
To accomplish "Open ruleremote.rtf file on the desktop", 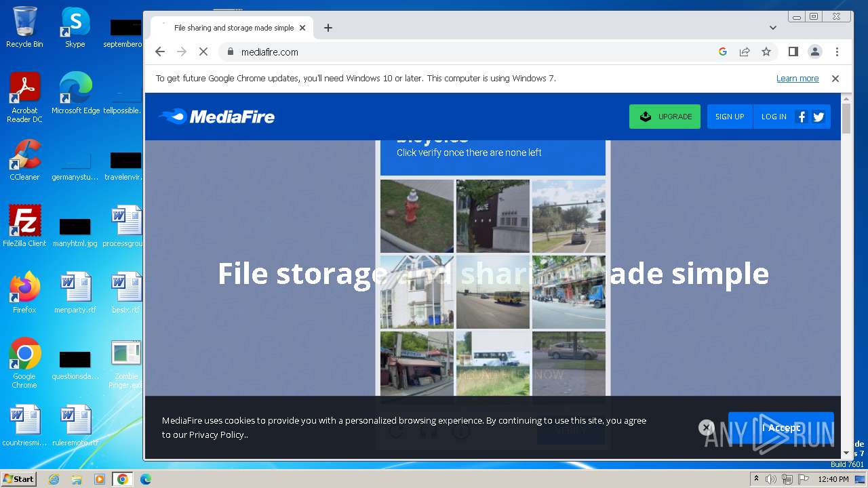I will [x=75, y=426].
